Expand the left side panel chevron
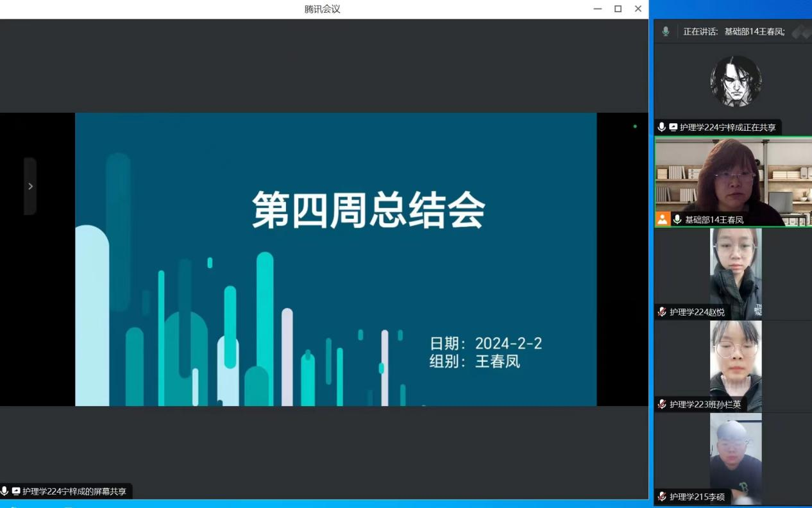Screen dimensions: 812x508 click(30, 186)
